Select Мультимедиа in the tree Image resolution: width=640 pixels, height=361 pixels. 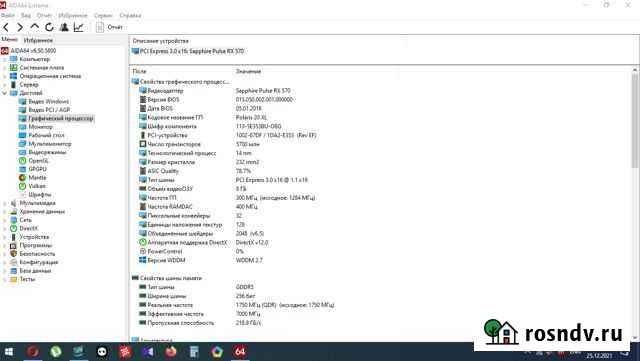[x=38, y=203]
